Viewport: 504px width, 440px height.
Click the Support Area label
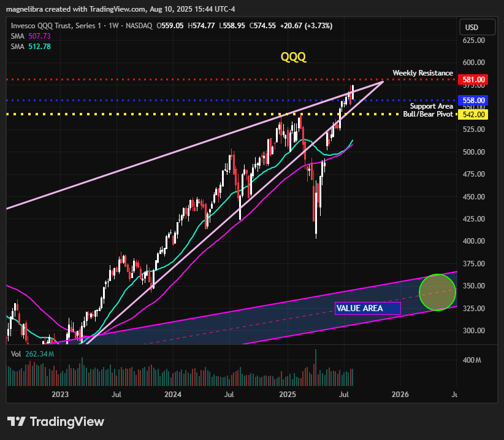tap(432, 106)
